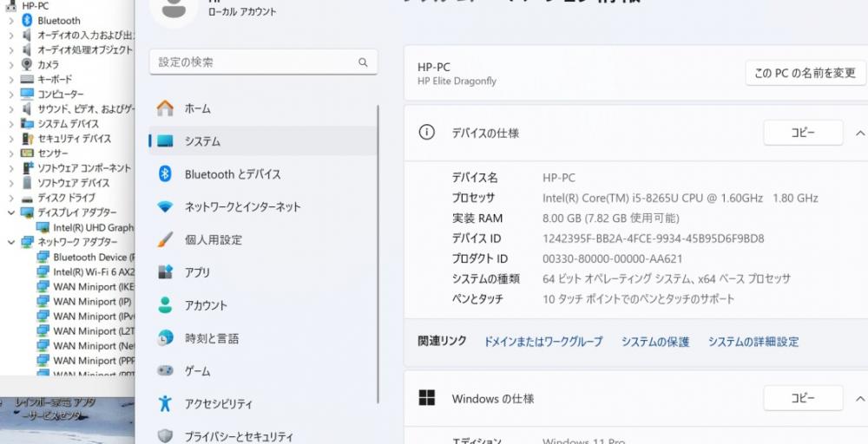Expand the キーボード node arrow
The height and width of the screenshot is (444, 868).
11,80
